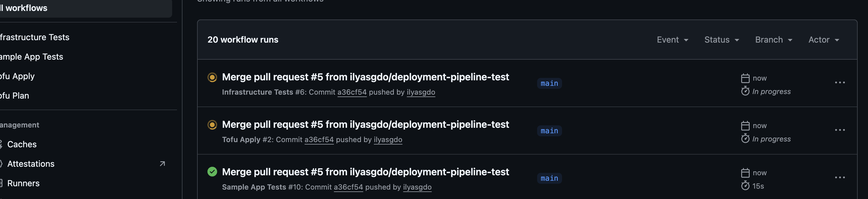Screen dimensions: 868x199
Task: Select Infrastructure Tests workflow in sidebar
Action: pyautogui.click(x=34, y=37)
